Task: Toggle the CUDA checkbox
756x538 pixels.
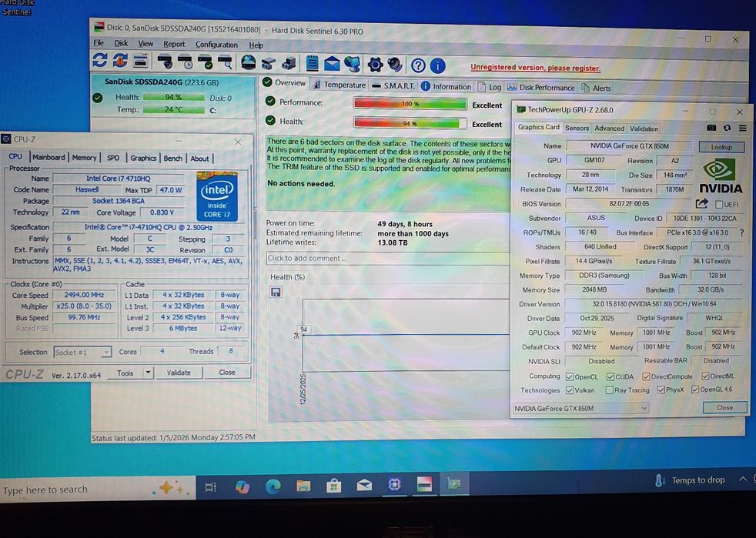Action: [610, 376]
